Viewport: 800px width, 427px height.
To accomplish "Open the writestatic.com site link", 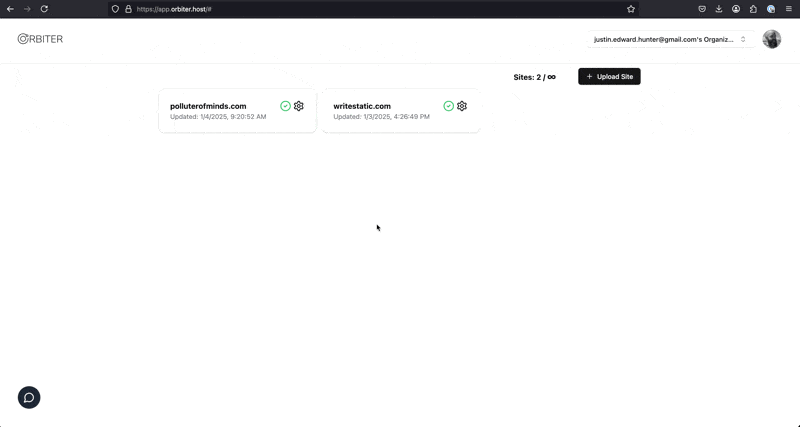I will click(362, 106).
